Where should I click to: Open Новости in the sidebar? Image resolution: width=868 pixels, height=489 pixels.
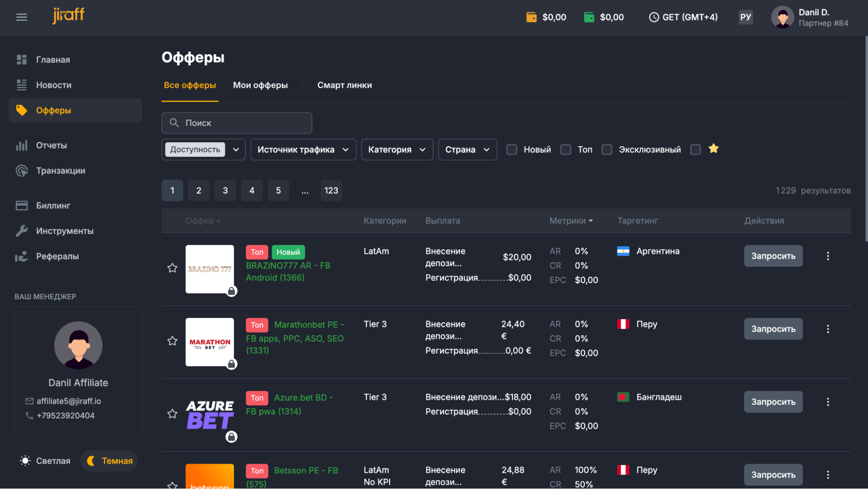[76, 85]
